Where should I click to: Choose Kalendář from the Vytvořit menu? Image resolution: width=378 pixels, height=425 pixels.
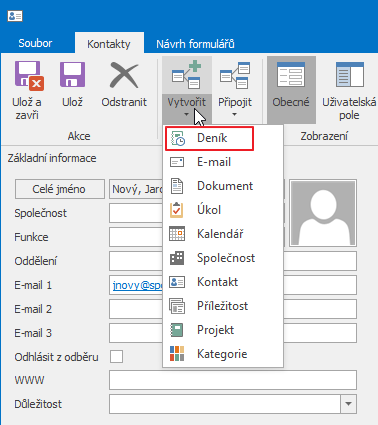point(223,234)
